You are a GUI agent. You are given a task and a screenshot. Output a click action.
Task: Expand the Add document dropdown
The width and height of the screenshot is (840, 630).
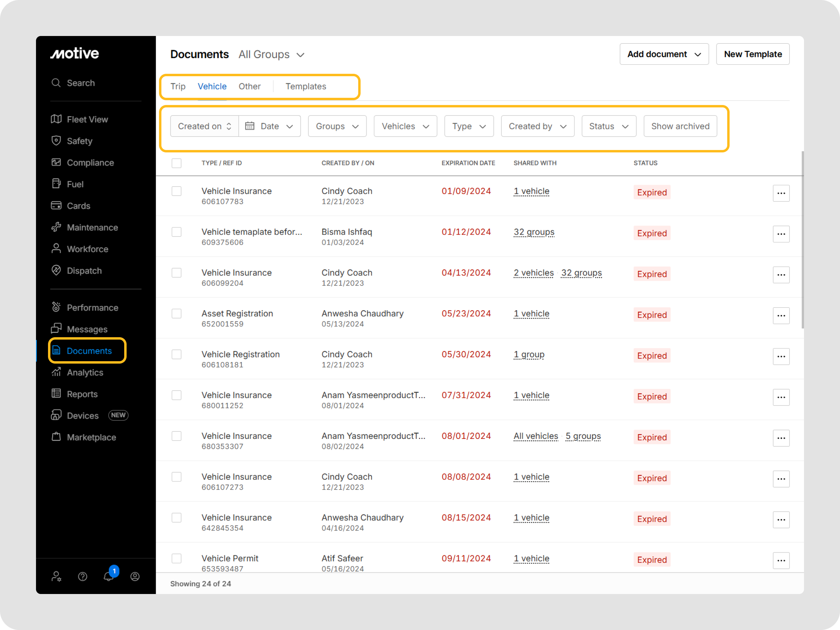pyautogui.click(x=664, y=54)
